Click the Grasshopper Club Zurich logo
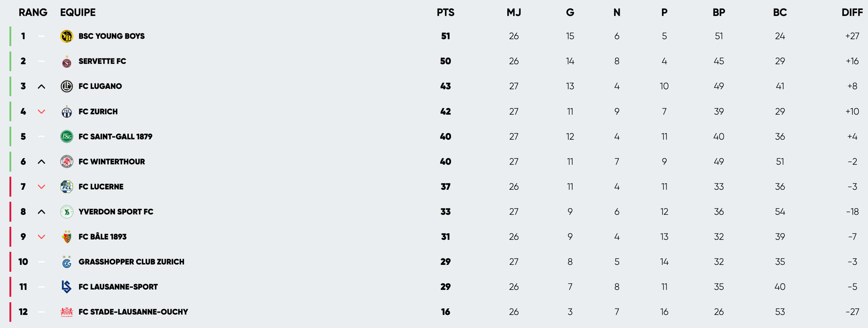Viewport: 868px width, 328px height. 67,262
